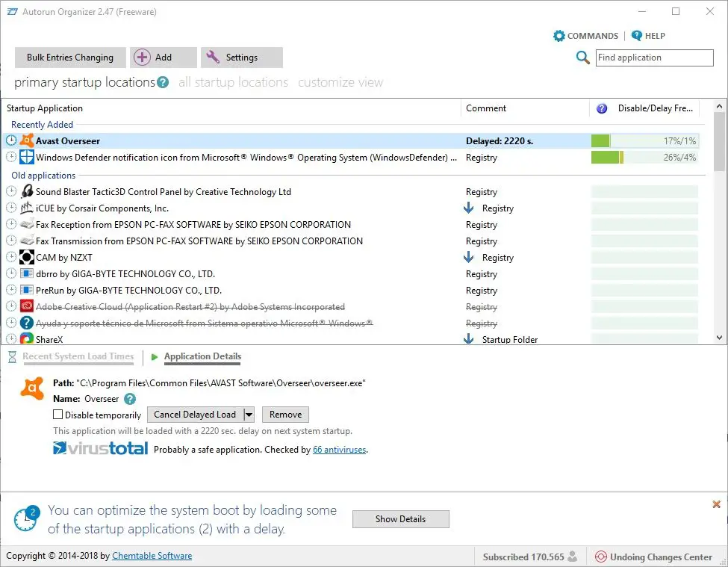Click the magnifier search icon

click(582, 58)
